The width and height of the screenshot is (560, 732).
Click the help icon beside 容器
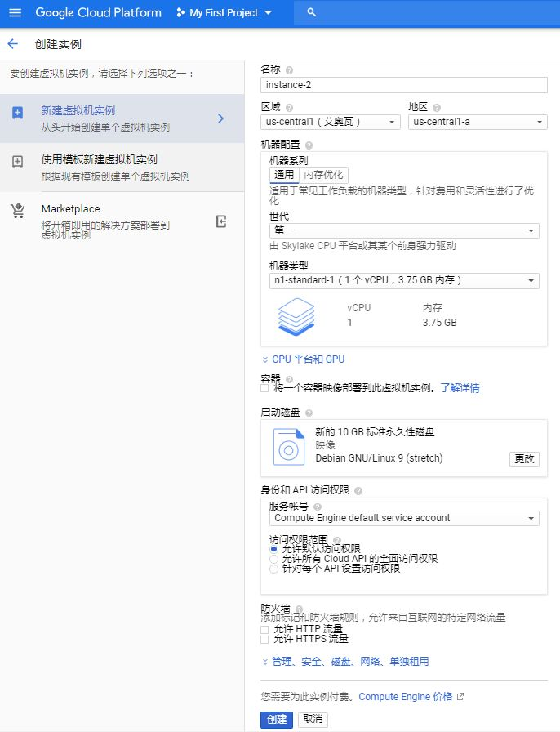pyautogui.click(x=289, y=379)
